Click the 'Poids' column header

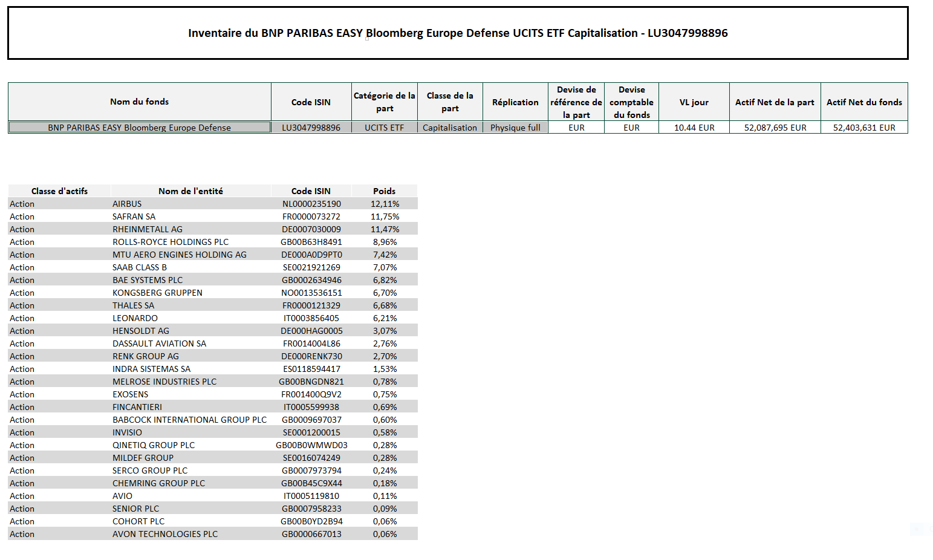384,191
